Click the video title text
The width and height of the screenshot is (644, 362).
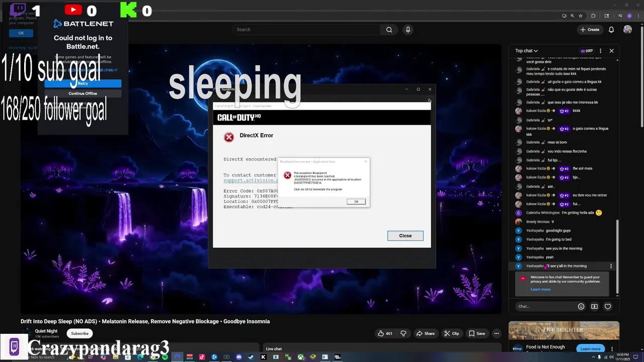pos(145,321)
